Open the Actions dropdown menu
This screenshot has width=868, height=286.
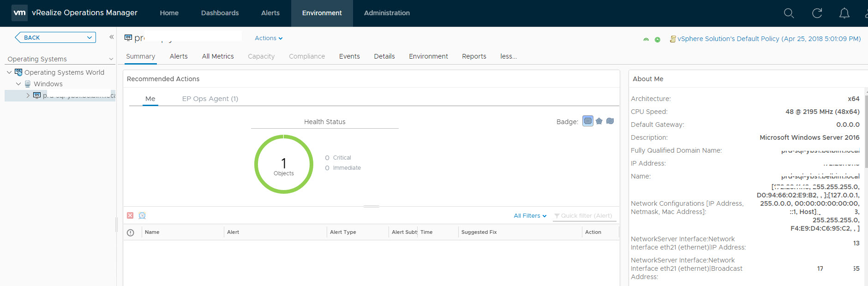[269, 38]
